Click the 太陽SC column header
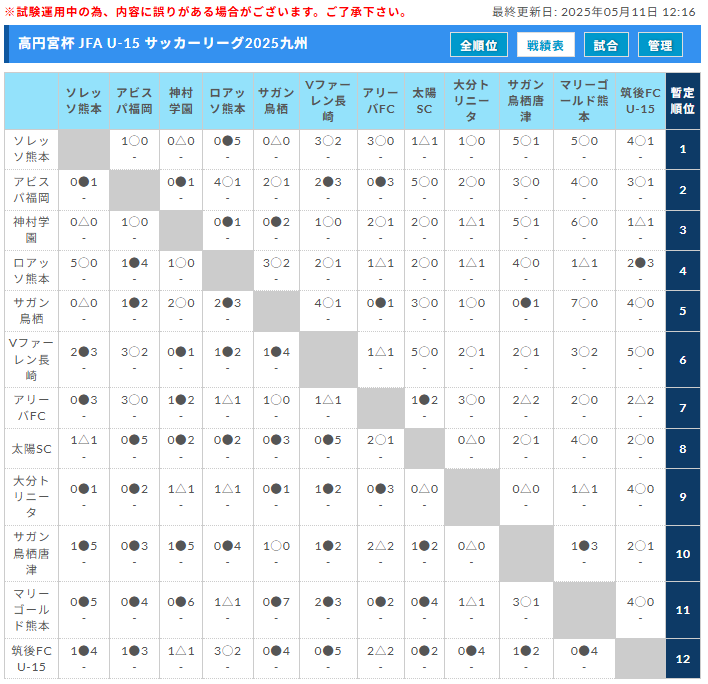708x684 pixels. (424, 100)
